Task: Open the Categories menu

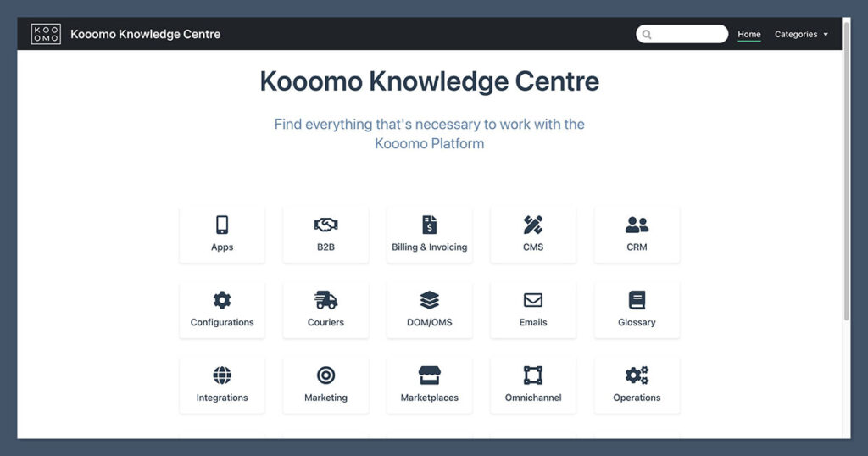Action: [x=801, y=34]
